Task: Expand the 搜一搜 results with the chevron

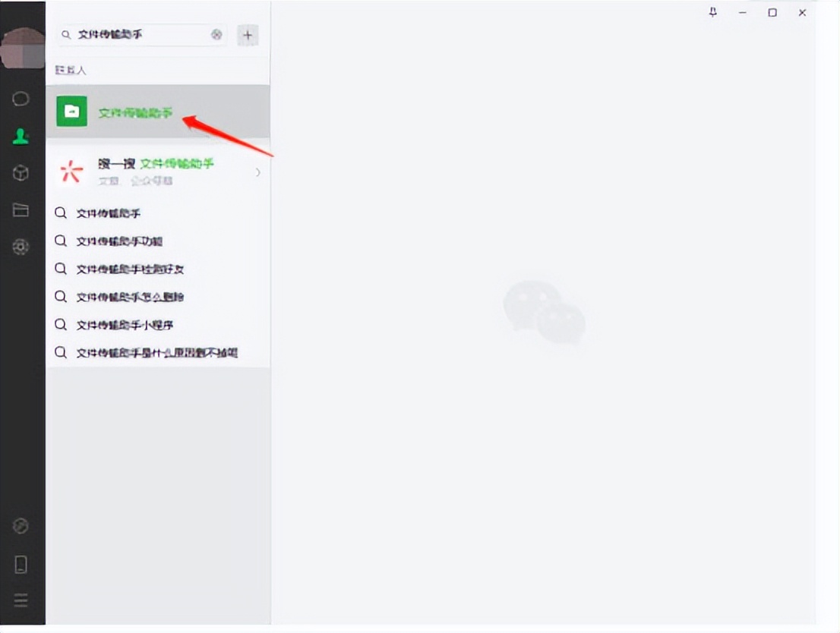Action: 258,172
